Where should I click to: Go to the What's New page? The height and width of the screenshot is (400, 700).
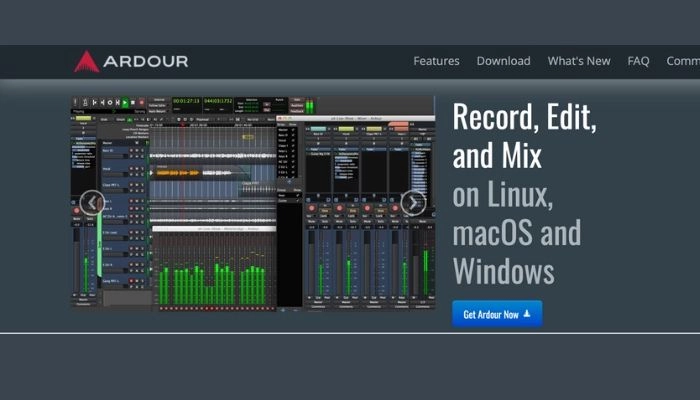(579, 61)
